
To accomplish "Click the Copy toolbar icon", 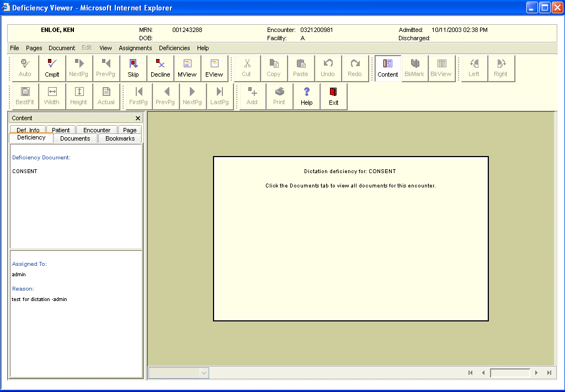I will (x=274, y=68).
